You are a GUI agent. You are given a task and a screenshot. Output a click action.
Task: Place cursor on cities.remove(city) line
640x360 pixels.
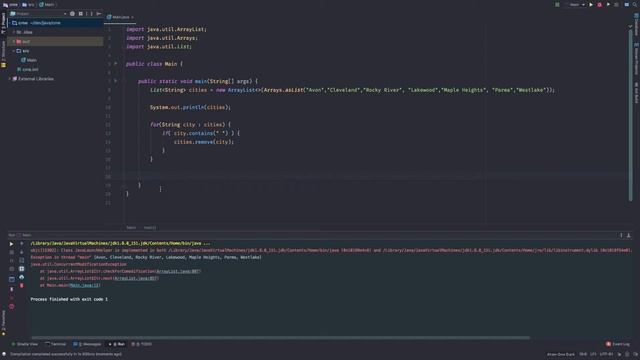click(x=204, y=142)
